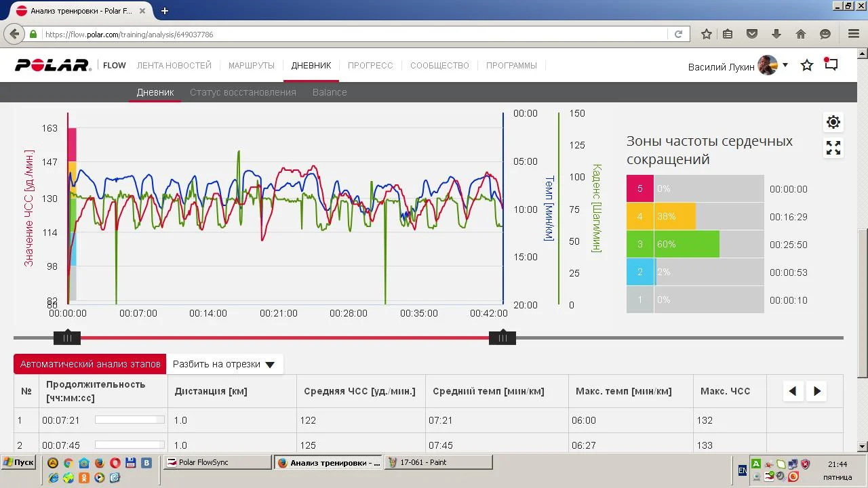Open user profile dropdown arrow
868x488 pixels.
(x=785, y=65)
